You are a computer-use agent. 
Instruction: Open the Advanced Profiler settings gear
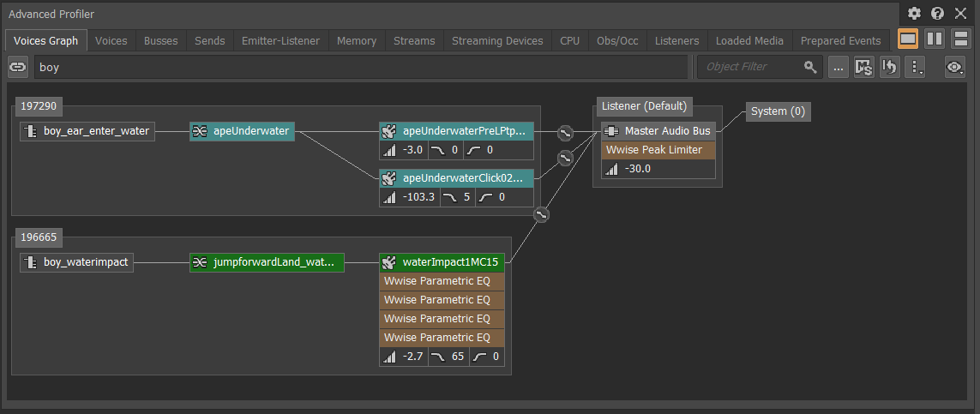click(x=914, y=14)
